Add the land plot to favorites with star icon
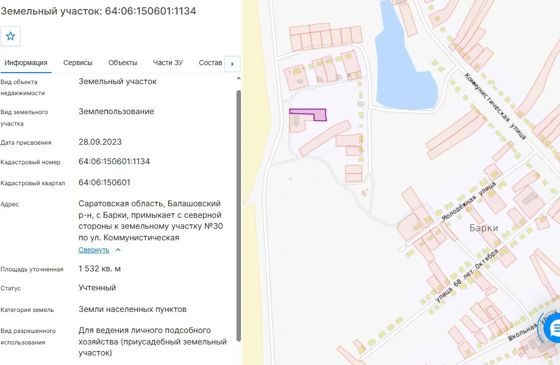 (10, 36)
